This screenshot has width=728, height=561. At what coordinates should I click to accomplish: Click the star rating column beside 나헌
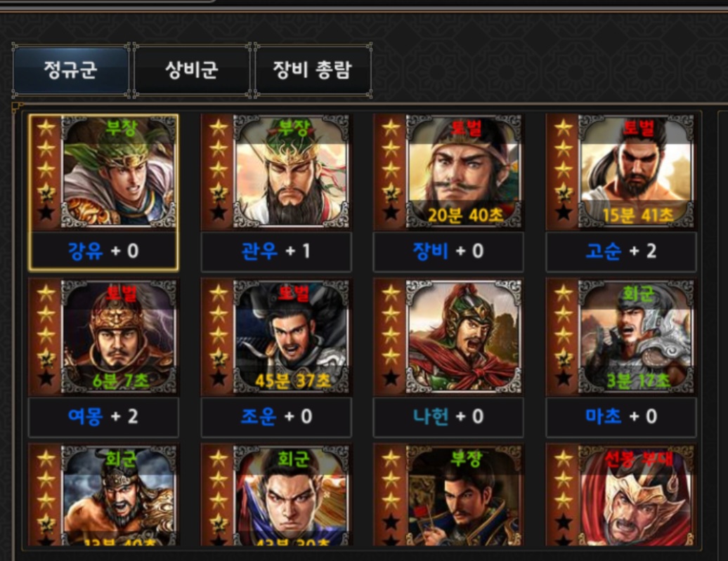click(x=391, y=337)
